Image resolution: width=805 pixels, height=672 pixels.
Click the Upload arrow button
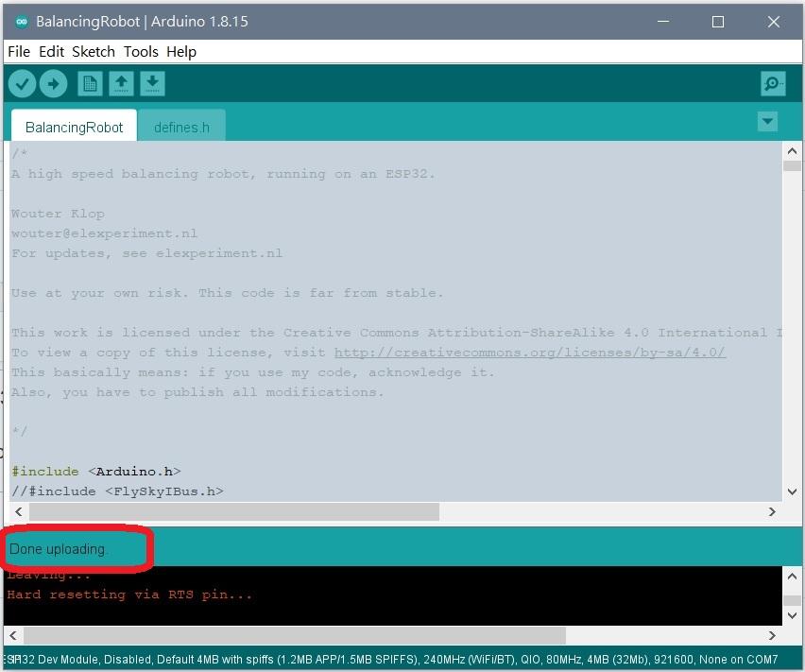coord(54,84)
